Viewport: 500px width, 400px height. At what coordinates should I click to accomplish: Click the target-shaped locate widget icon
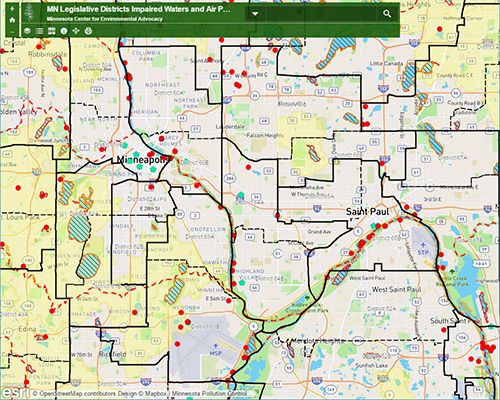pyautogui.click(x=88, y=31)
